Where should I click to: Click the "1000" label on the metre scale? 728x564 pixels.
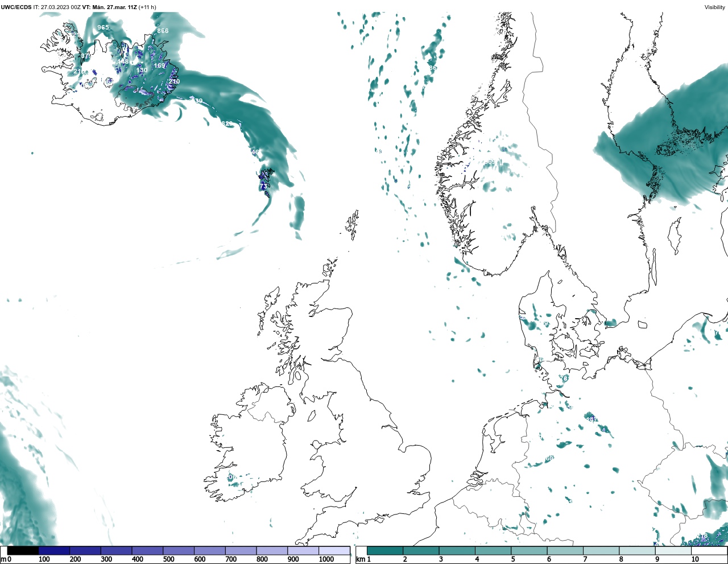(326, 559)
